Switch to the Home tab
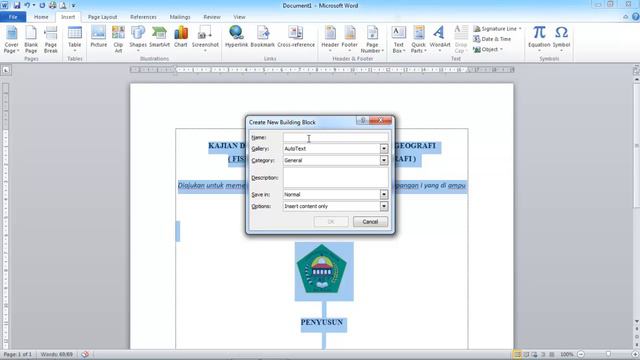This screenshot has width=640, height=360. pyautogui.click(x=41, y=17)
